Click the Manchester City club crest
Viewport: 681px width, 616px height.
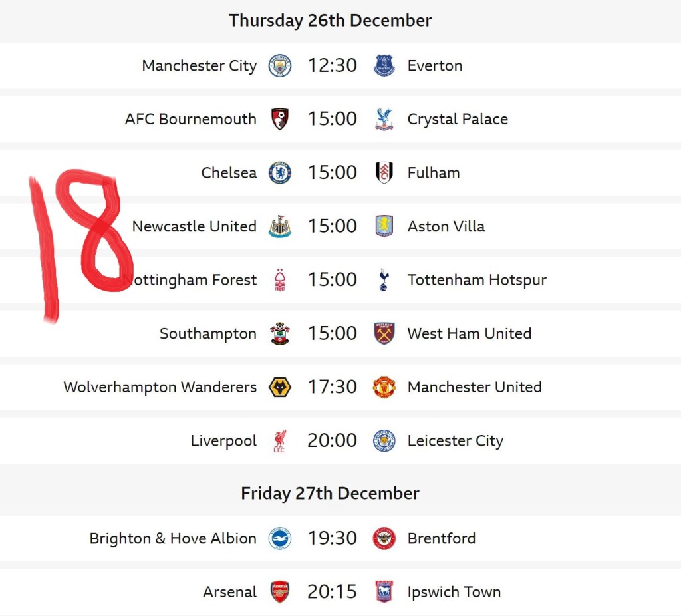[280, 66]
